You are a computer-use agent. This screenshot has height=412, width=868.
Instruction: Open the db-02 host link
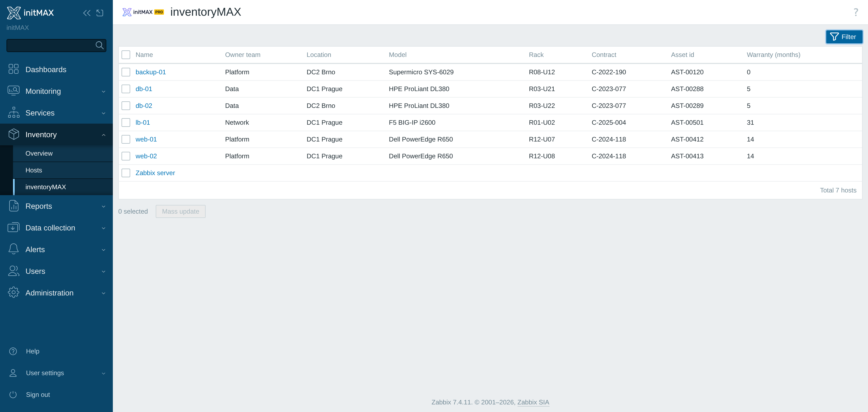pos(143,106)
